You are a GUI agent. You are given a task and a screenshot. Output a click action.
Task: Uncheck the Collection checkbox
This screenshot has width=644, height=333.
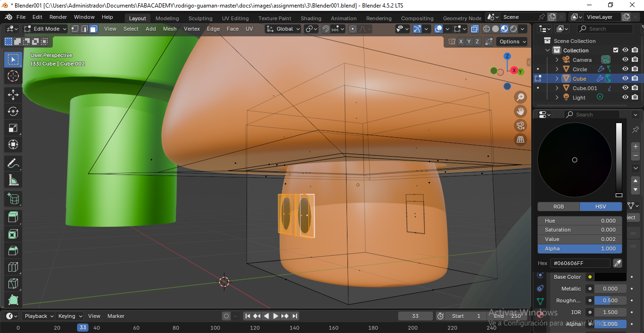pos(615,50)
